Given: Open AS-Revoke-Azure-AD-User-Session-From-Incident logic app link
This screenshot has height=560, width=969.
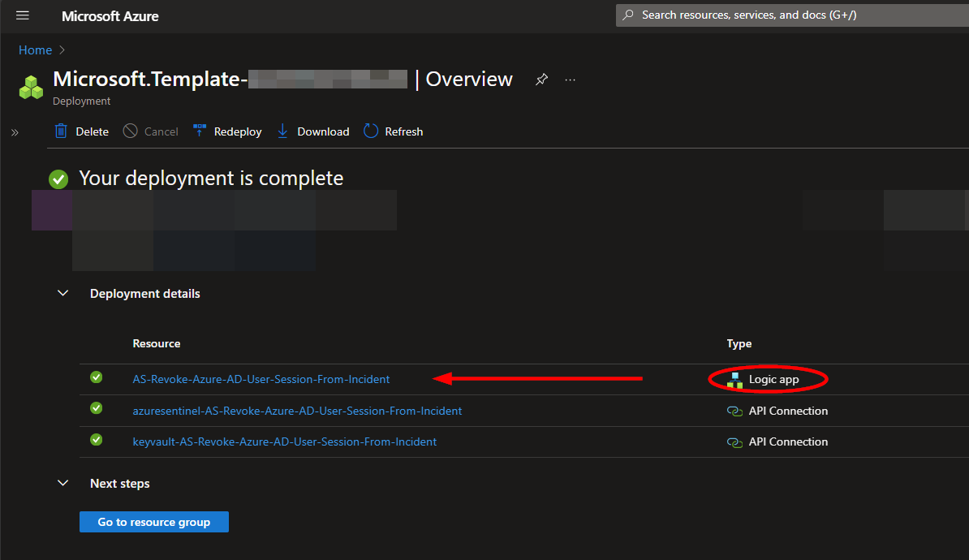Looking at the screenshot, I should pyautogui.click(x=261, y=380).
